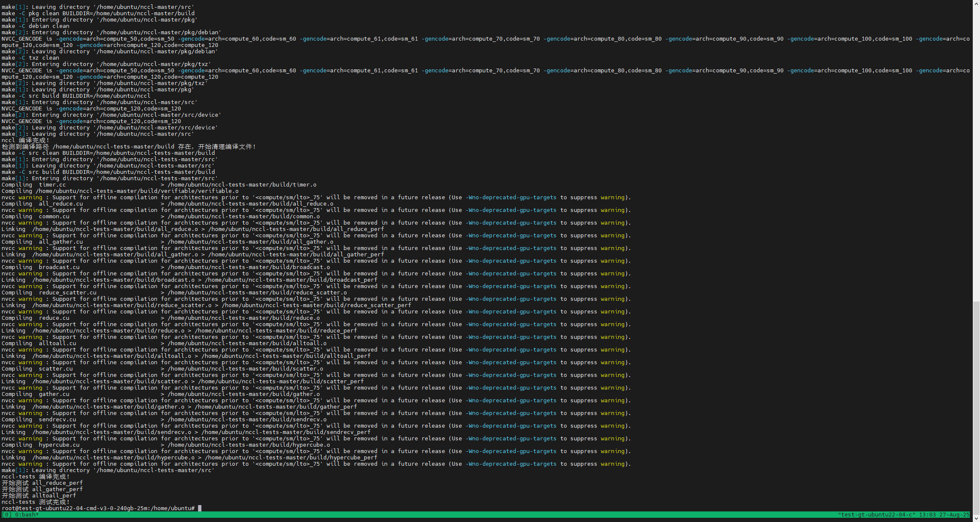Click 'Compiling /home/ubuntu/nccl-tests-master/build/verifiable/verifiable.o'
Image resolution: width=980 pixels, height=522 pixels.
[120, 191]
